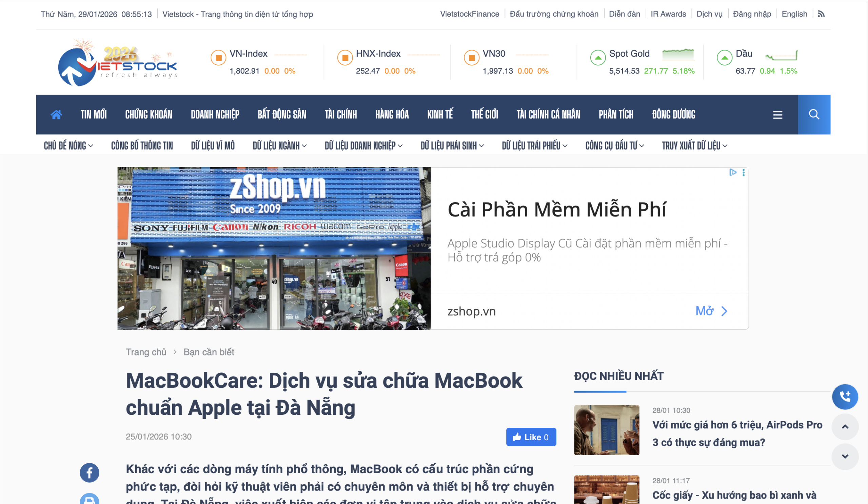This screenshot has height=504, width=868.
Task: Open the Bất động sản menu item
Action: tap(282, 114)
